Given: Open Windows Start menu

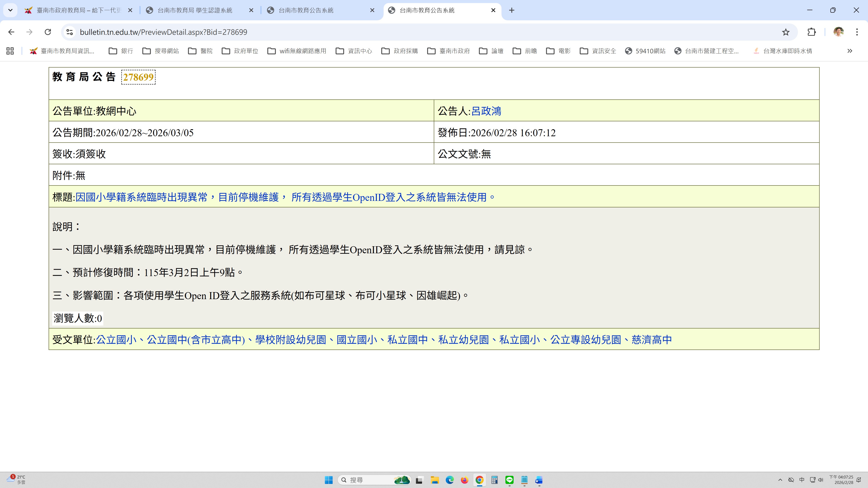Looking at the screenshot, I should 328,480.
